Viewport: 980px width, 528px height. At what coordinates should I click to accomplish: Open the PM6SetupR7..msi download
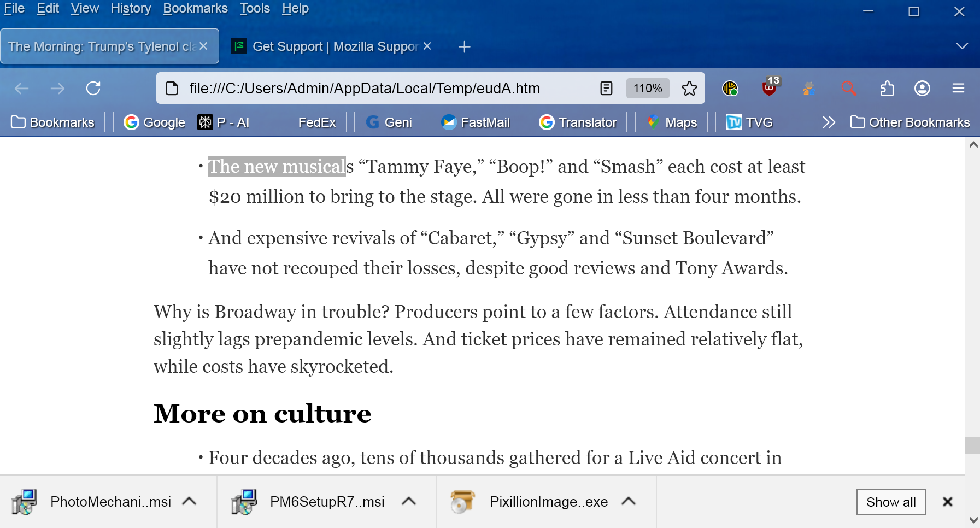308,502
